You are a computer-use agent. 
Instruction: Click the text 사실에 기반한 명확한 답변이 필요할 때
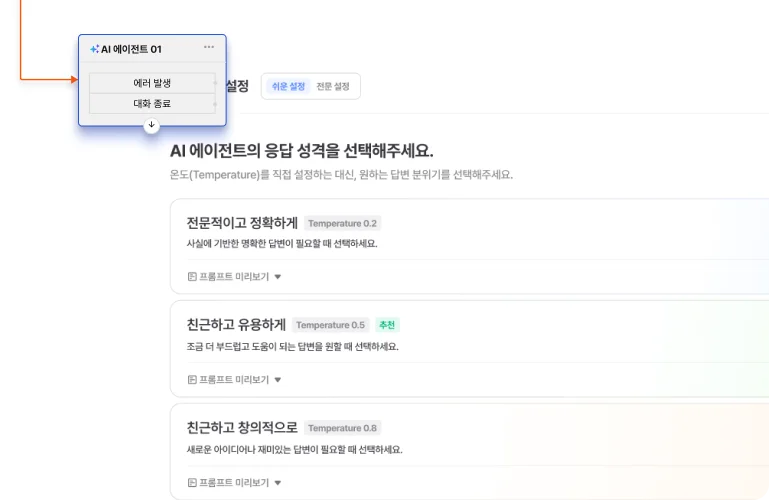tap(259, 244)
